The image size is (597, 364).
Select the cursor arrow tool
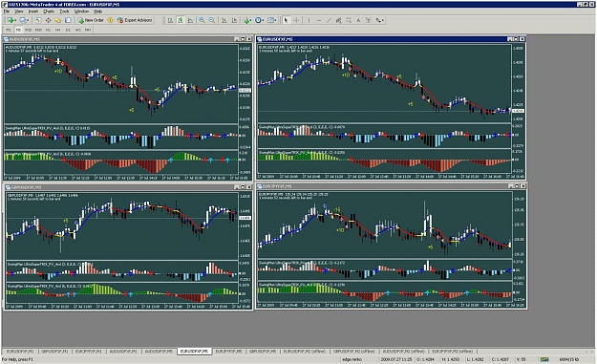click(286, 21)
